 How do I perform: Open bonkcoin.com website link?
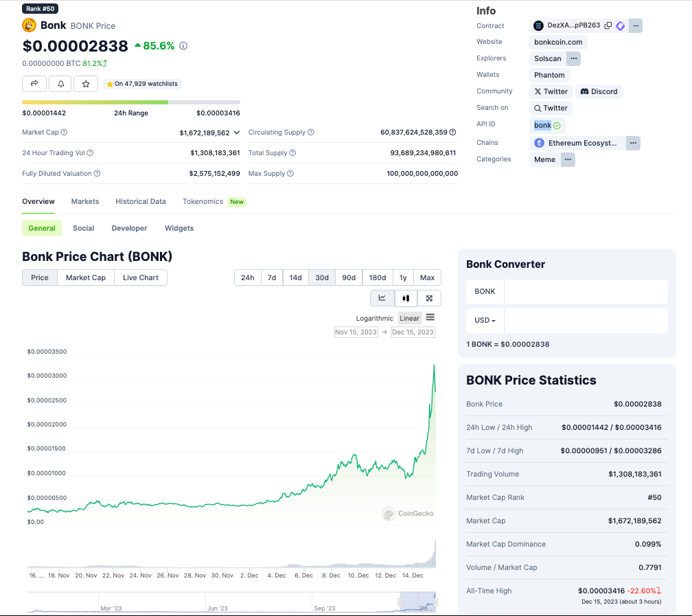(x=558, y=42)
